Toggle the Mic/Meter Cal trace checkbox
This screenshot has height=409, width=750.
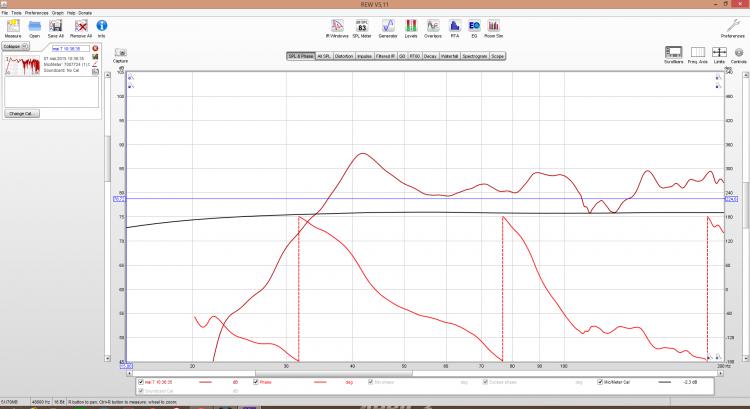coord(600,381)
